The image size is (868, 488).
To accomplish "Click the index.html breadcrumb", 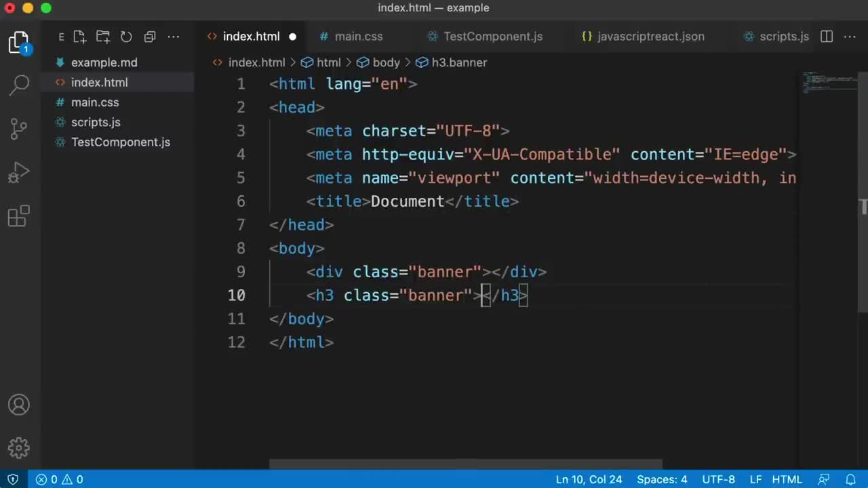I will click(256, 62).
